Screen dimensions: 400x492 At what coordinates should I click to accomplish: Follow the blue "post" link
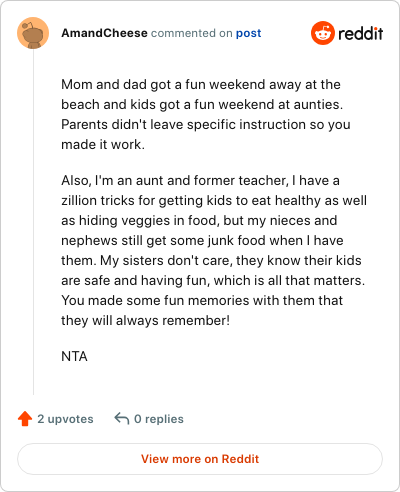click(249, 33)
